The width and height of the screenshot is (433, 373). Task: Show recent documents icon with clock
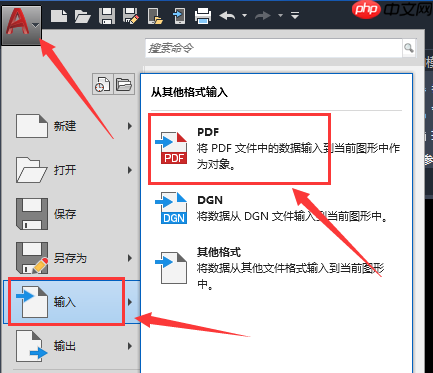[103, 84]
